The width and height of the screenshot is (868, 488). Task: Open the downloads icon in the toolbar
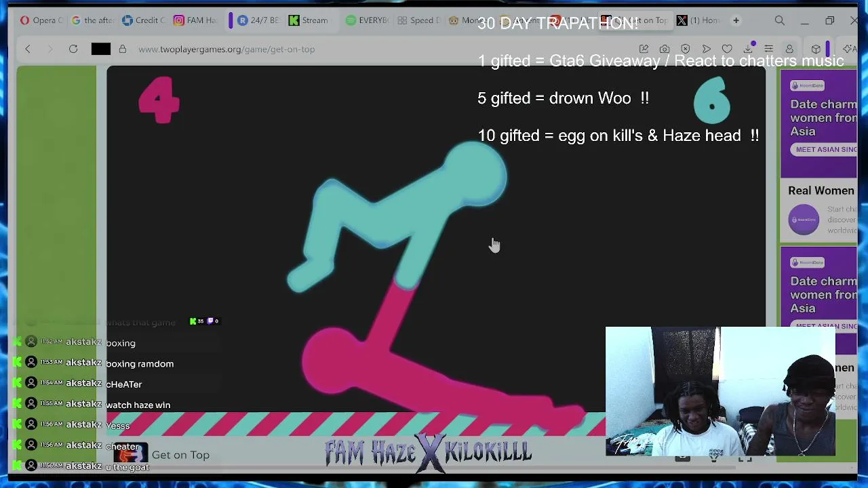click(x=748, y=49)
